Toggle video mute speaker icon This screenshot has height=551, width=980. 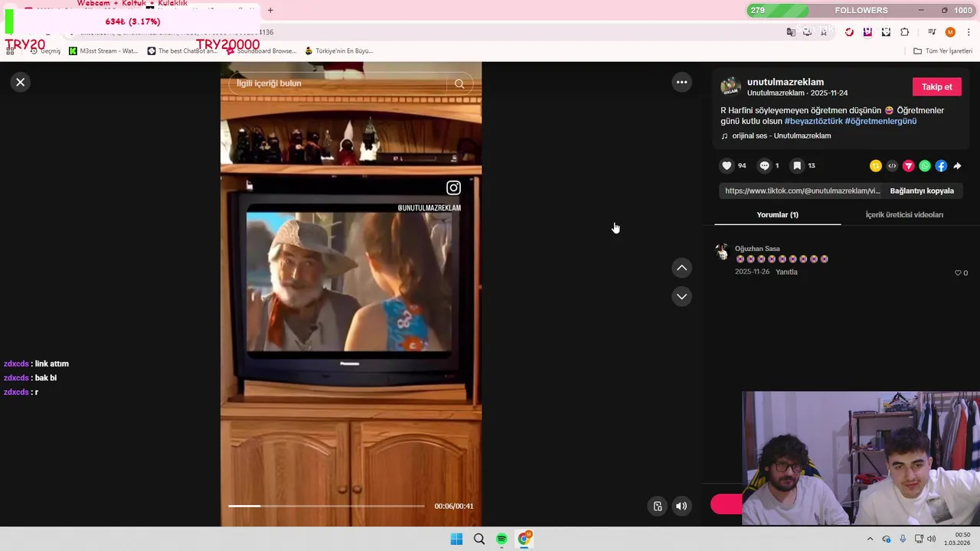(681, 506)
